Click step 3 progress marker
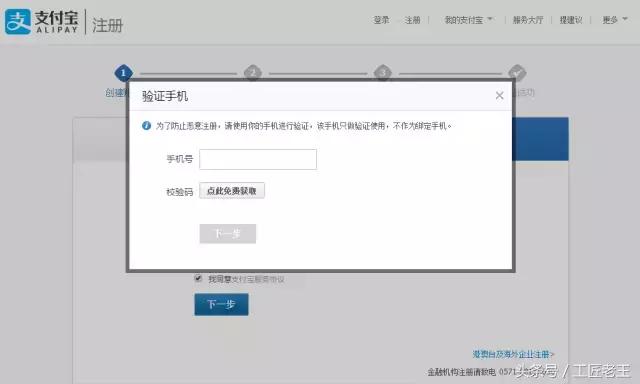Viewport: 640px width, 384px height. pos(383,73)
